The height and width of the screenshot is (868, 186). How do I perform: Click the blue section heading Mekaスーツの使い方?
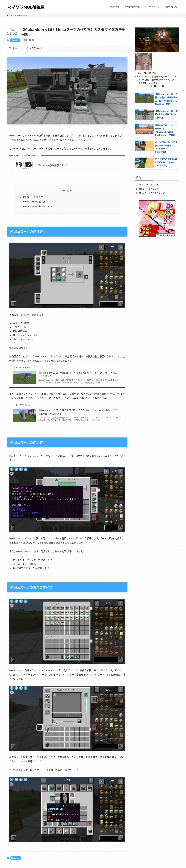pos(67,443)
